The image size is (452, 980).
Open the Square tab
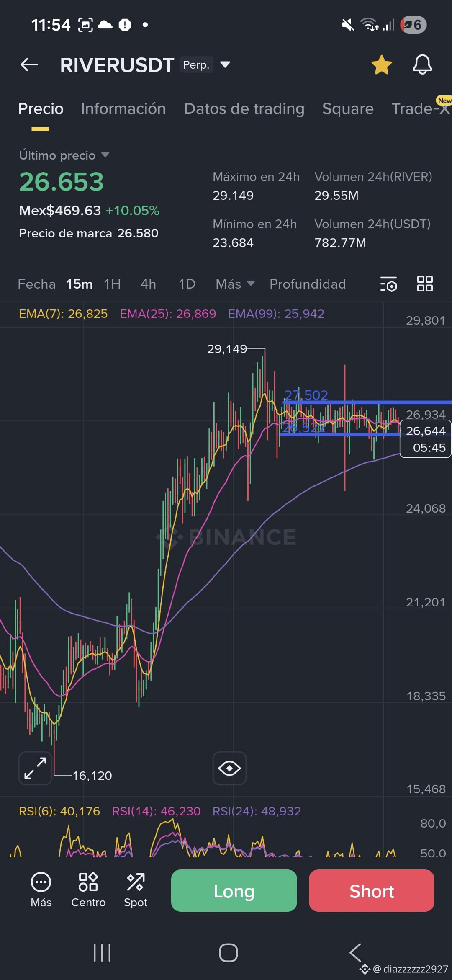point(348,109)
